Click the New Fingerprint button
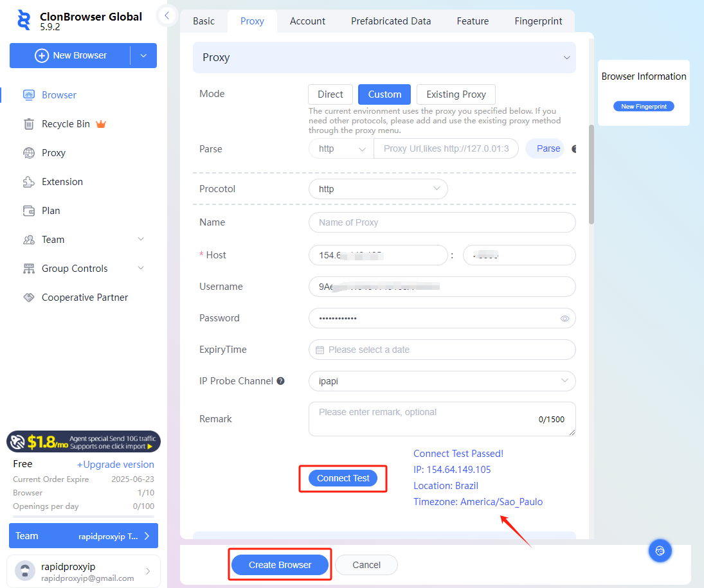The image size is (704, 588). 644,107
